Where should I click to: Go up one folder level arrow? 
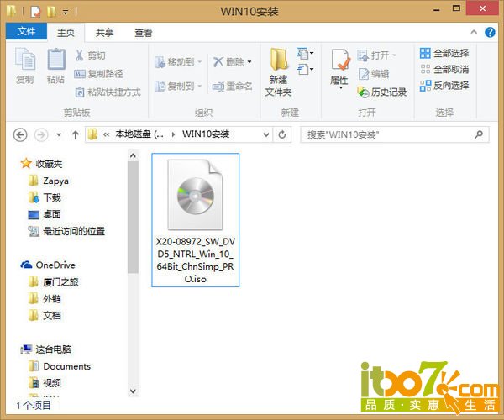tap(76, 134)
